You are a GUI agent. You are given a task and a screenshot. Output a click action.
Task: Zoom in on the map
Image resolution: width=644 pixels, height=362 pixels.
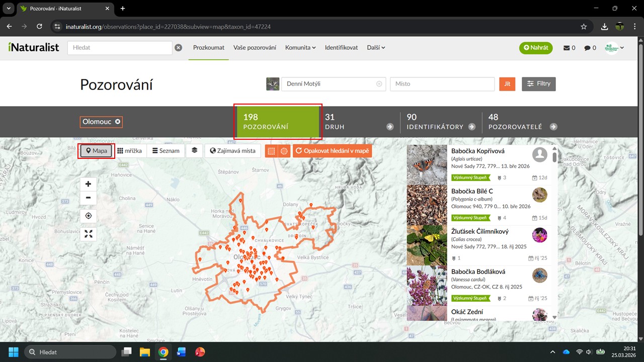[x=88, y=184]
